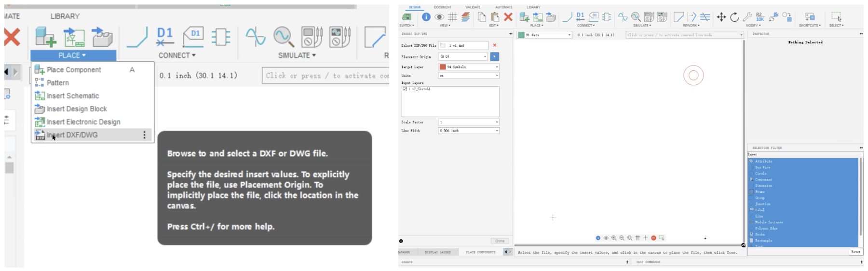868x271 pixels.
Task: Choose Insert Design Block menu entry
Action: point(92,109)
